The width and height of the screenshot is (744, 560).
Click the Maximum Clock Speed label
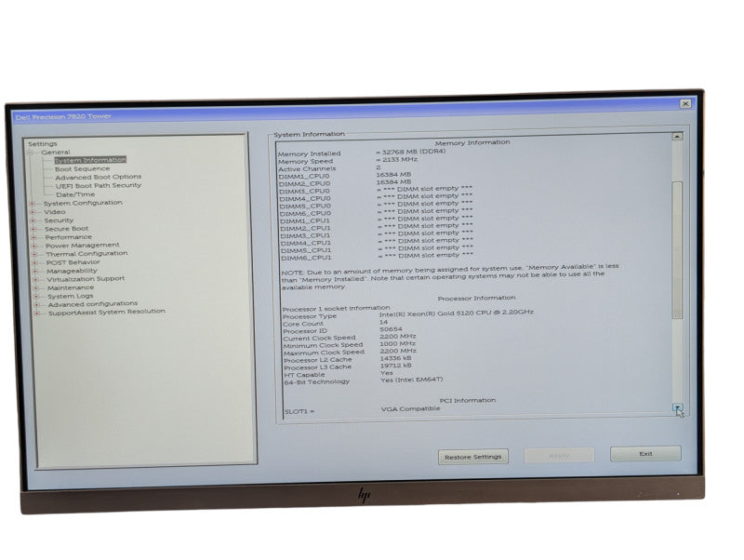(x=324, y=353)
